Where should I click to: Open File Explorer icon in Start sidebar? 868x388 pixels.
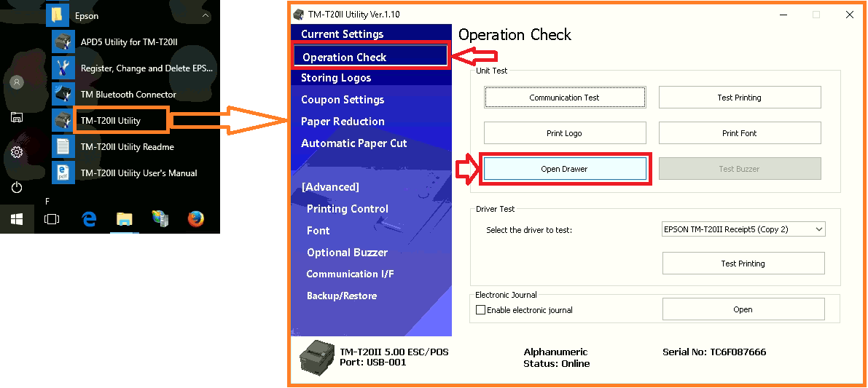click(17, 117)
